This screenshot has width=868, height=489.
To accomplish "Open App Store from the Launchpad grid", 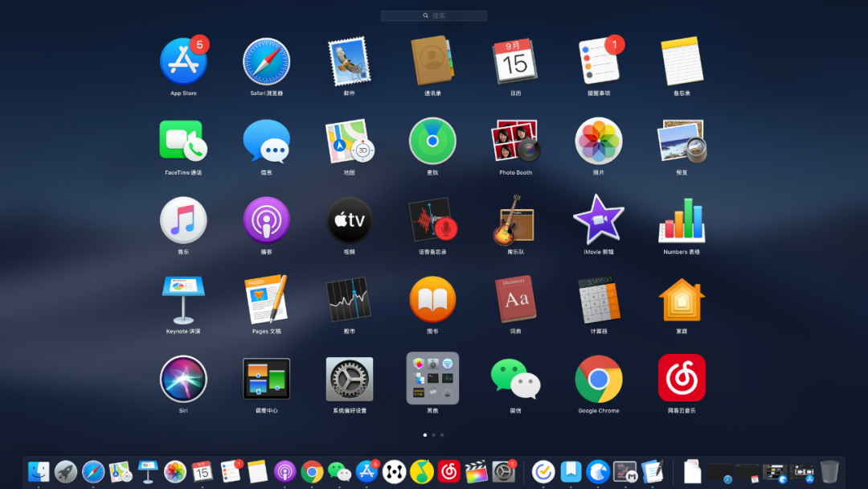I will click(183, 61).
